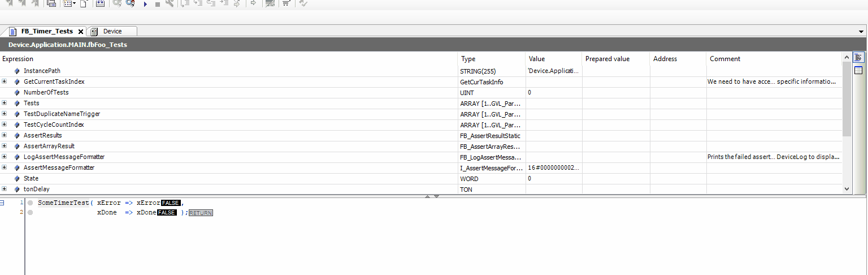This screenshot has height=275, width=868.
Task: Expand the GetCurrentTaskIndex variable node
Action: [x=5, y=81]
